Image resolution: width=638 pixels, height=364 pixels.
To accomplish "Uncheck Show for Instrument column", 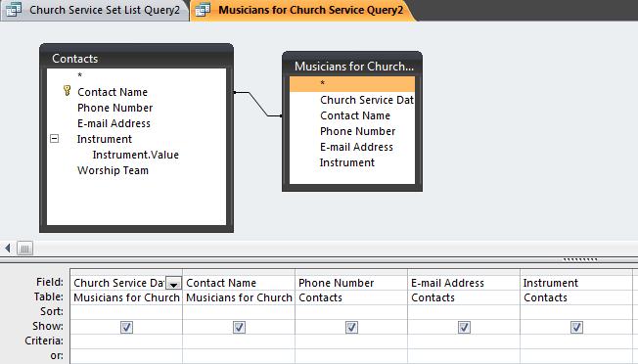I will (x=576, y=327).
